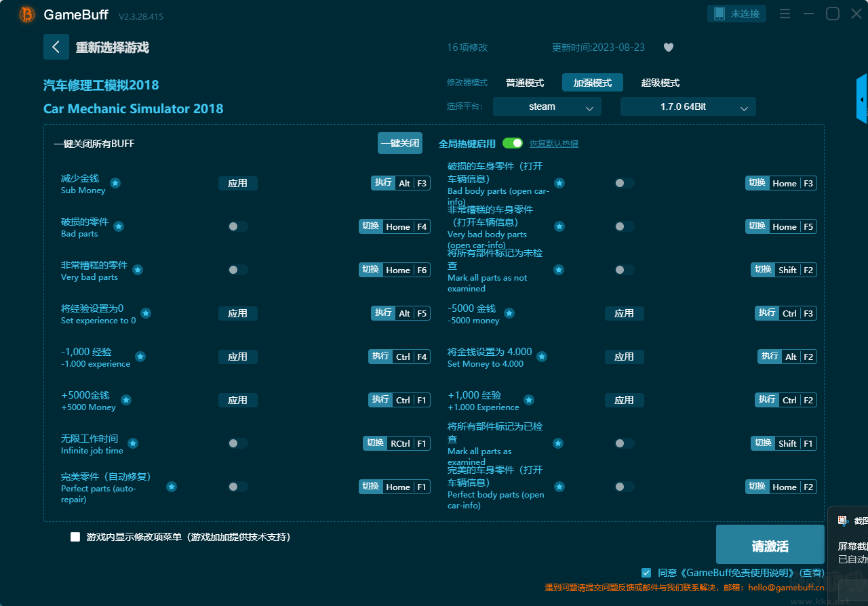Select the 超级模式 mode tab
Viewport: 868px width, 606px height.
[660, 83]
